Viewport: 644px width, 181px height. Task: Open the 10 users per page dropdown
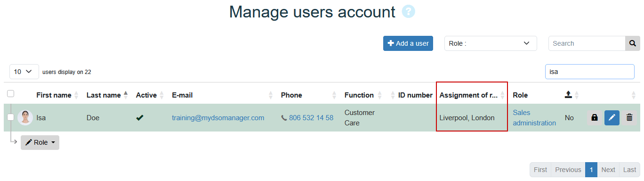[x=24, y=72]
